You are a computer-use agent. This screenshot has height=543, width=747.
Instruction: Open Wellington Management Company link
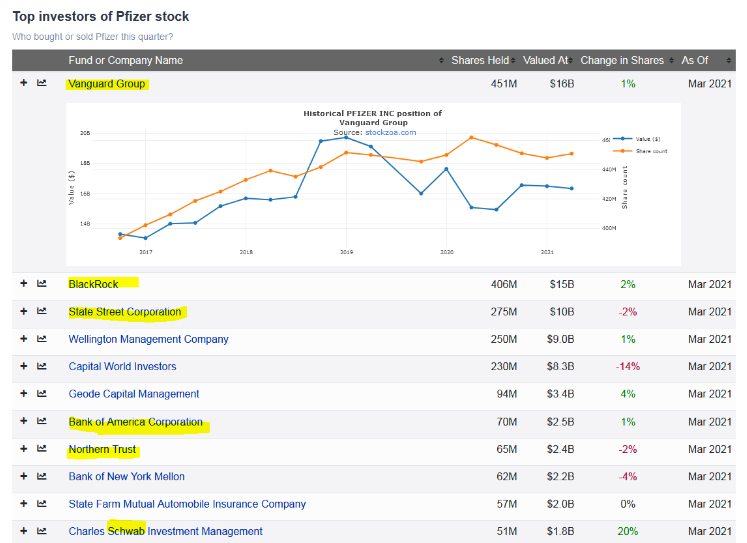click(148, 339)
